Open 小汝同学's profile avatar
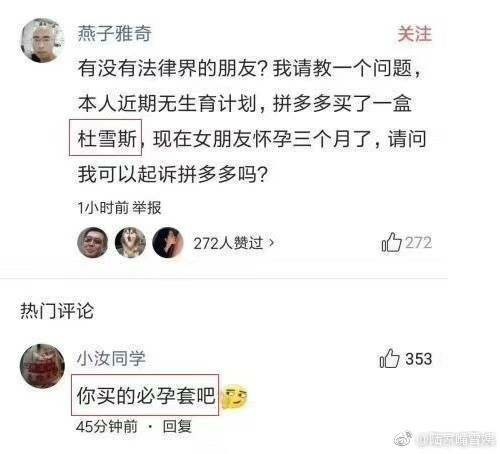 pyautogui.click(x=42, y=366)
